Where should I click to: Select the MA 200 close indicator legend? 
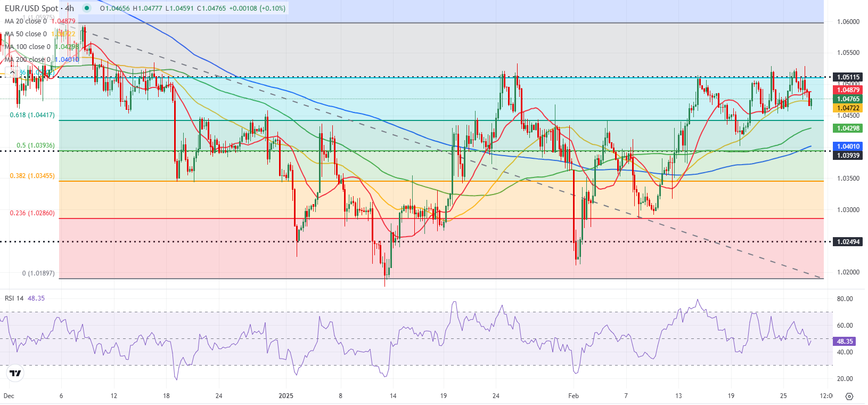pos(28,60)
